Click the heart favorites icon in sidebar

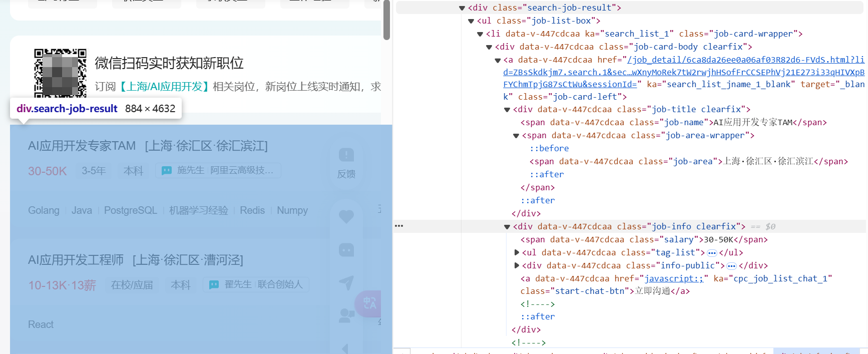346,216
